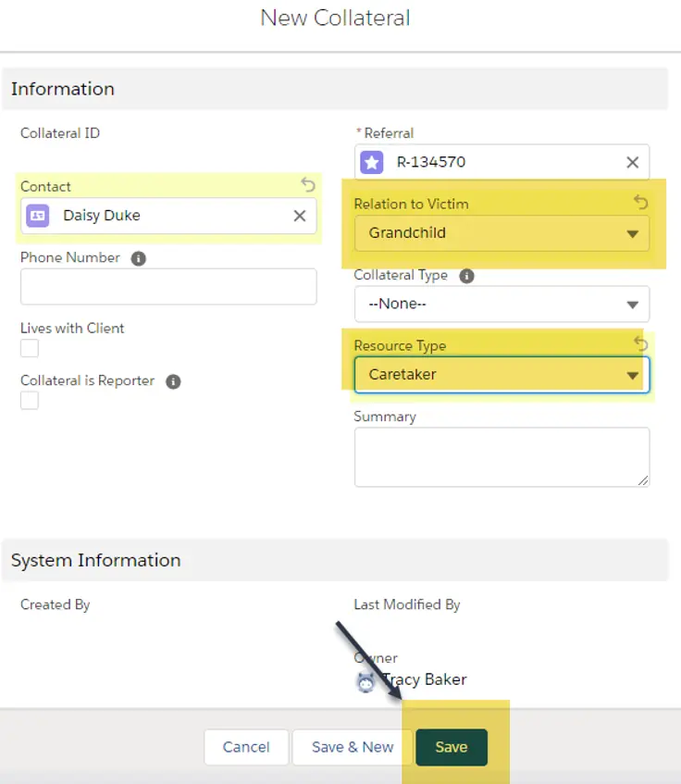Click the contact record icon beside Daisy Duke
The width and height of the screenshot is (681, 784).
pyautogui.click(x=37, y=216)
